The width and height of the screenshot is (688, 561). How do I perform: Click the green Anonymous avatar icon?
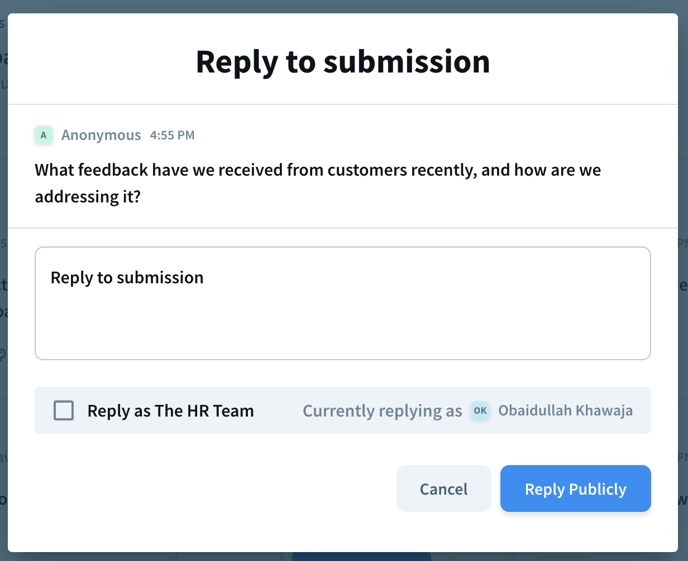pos(43,135)
